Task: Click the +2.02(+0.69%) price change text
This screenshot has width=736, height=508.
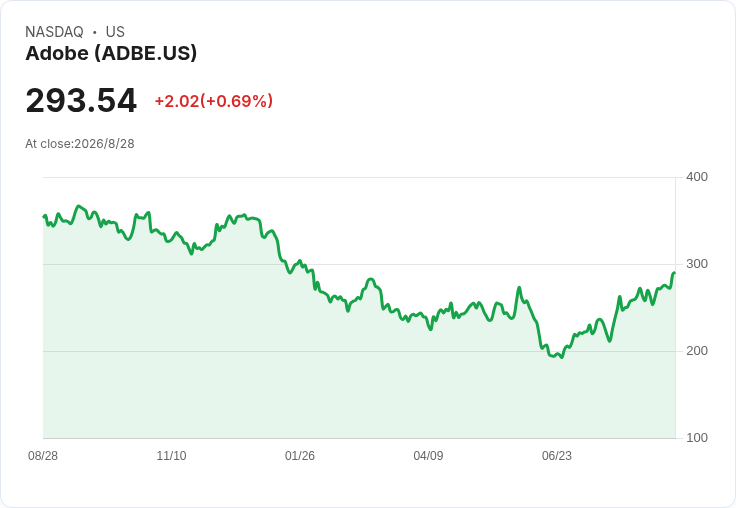Action: click(214, 101)
